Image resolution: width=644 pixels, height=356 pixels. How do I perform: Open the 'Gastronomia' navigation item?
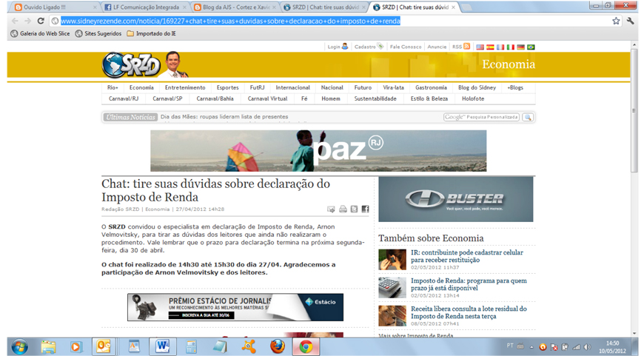click(431, 87)
